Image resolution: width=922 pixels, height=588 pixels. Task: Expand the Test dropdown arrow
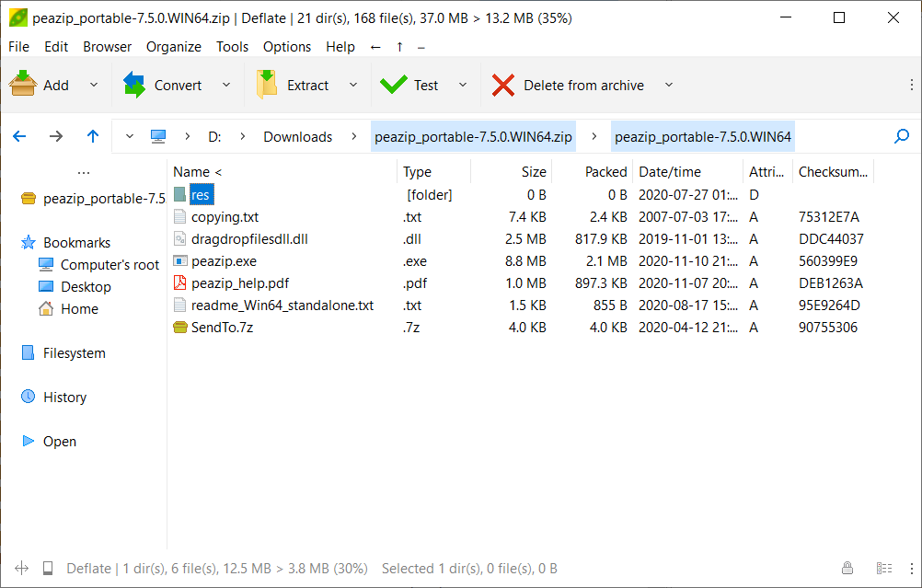463,85
